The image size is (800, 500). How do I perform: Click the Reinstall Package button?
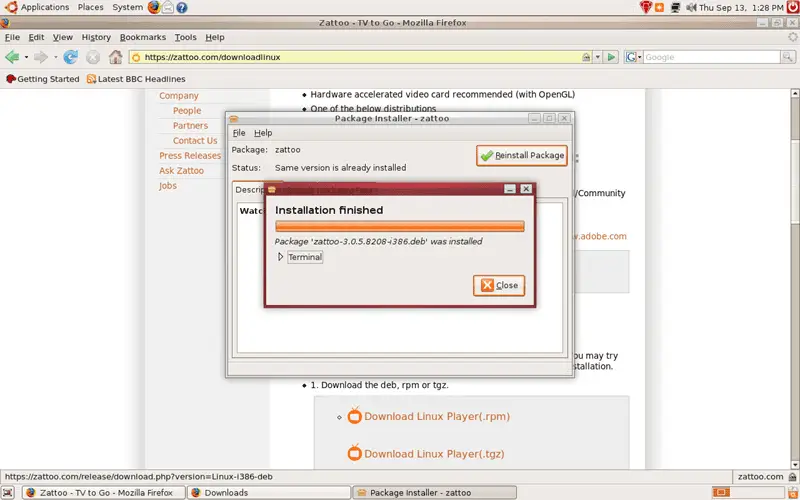[522, 155]
